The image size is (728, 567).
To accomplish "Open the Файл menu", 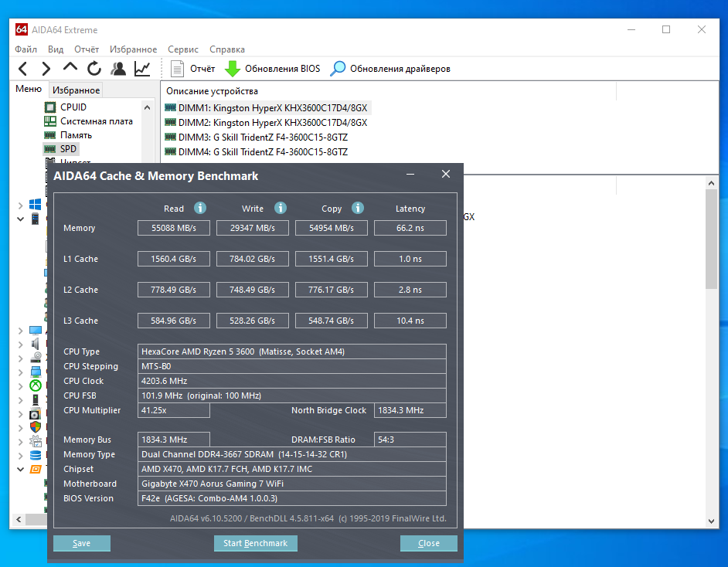I will click(26, 49).
